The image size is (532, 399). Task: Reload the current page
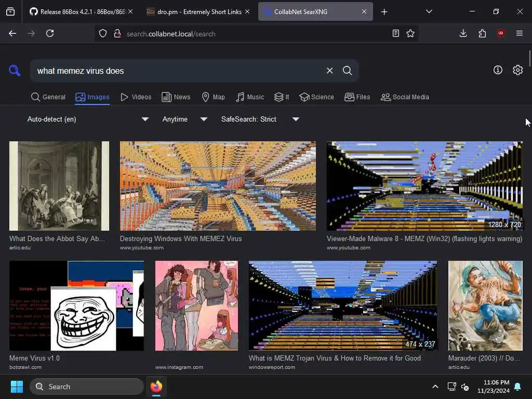pyautogui.click(x=50, y=33)
